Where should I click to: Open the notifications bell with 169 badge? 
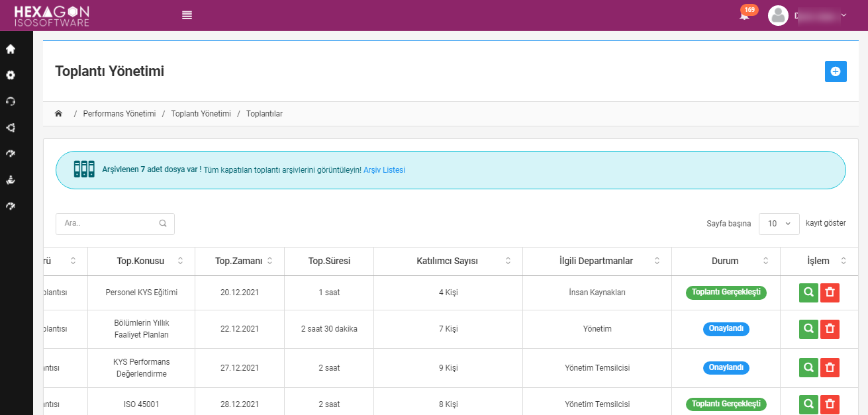(745, 15)
